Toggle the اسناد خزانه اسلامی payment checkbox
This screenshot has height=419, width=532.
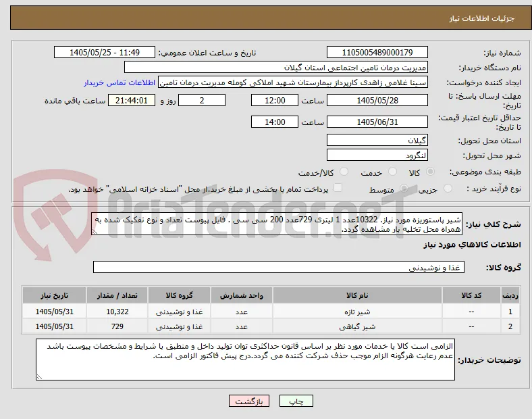click(338, 188)
